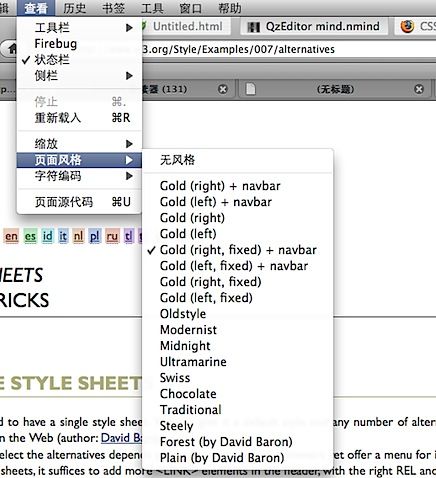The image size is (436, 478).
Task: Select 页面源代码 menu item
Action: pyautogui.click(x=79, y=202)
